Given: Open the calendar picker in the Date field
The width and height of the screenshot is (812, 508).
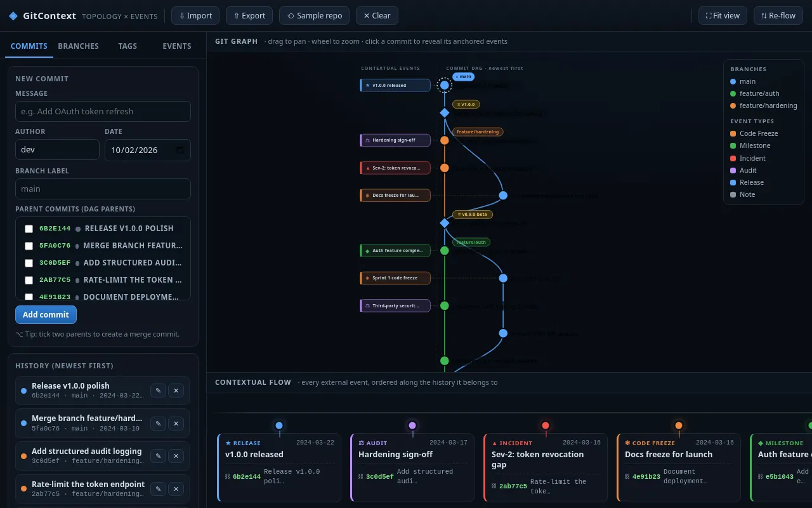Looking at the screenshot, I should (x=180, y=150).
